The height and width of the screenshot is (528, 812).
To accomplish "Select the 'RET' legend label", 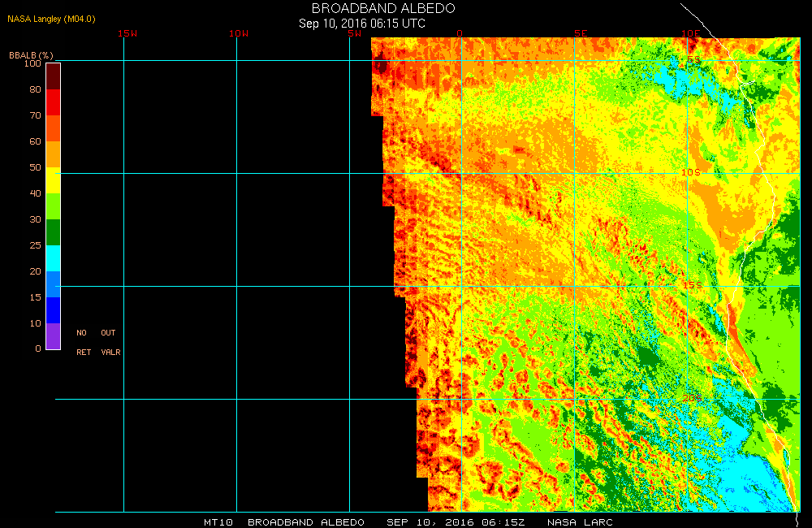I will tap(84, 353).
